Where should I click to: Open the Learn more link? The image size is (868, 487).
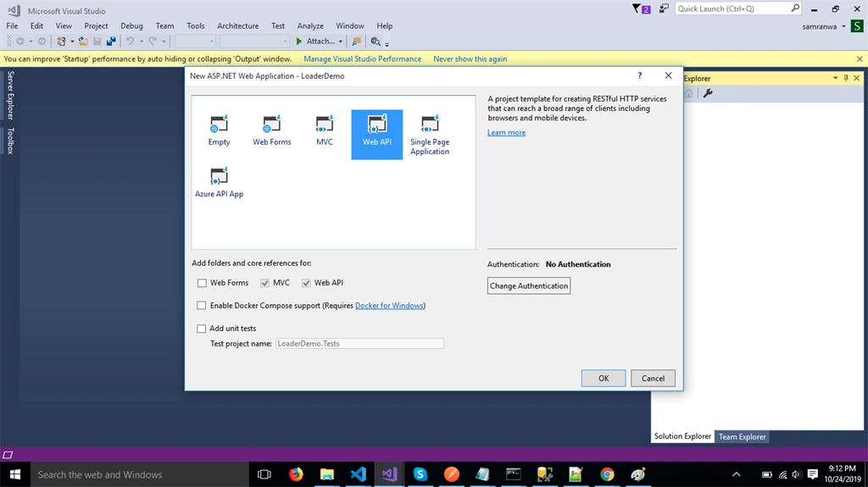pyautogui.click(x=507, y=133)
